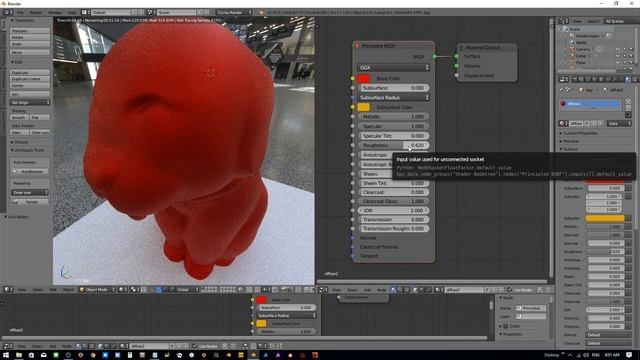Click the Specular slider on Principled BSDF
The width and height of the screenshot is (640, 360).
[393, 126]
